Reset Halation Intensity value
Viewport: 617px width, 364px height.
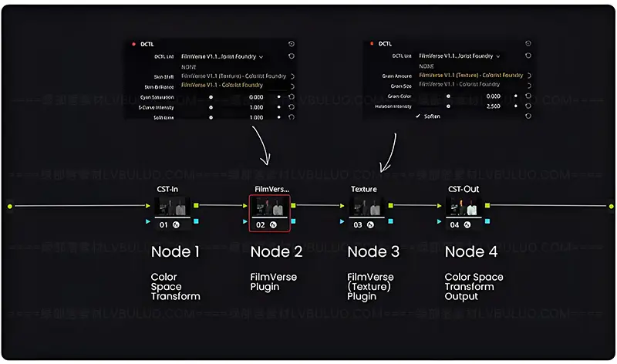(x=528, y=106)
